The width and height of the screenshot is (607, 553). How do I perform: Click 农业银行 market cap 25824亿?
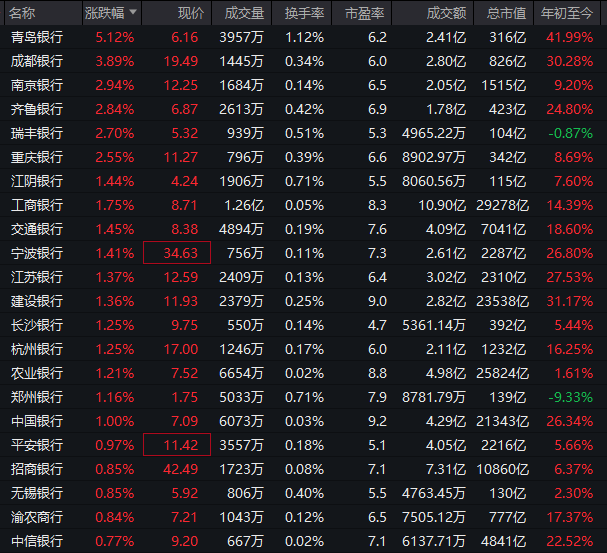[x=502, y=373]
